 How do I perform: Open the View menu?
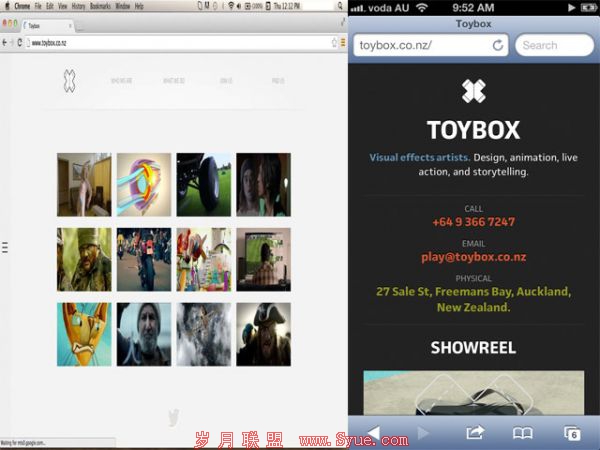pyautogui.click(x=62, y=6)
